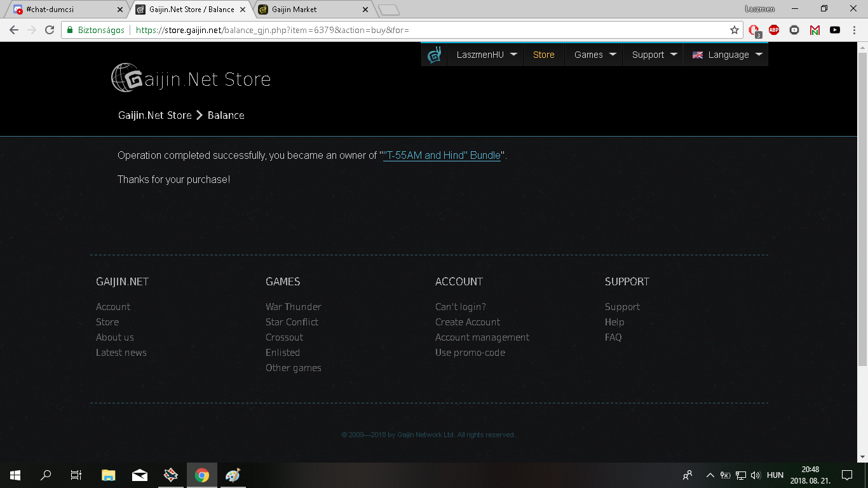Open Star Conflict game link
Image resolution: width=868 pixels, height=488 pixels.
pyautogui.click(x=292, y=322)
